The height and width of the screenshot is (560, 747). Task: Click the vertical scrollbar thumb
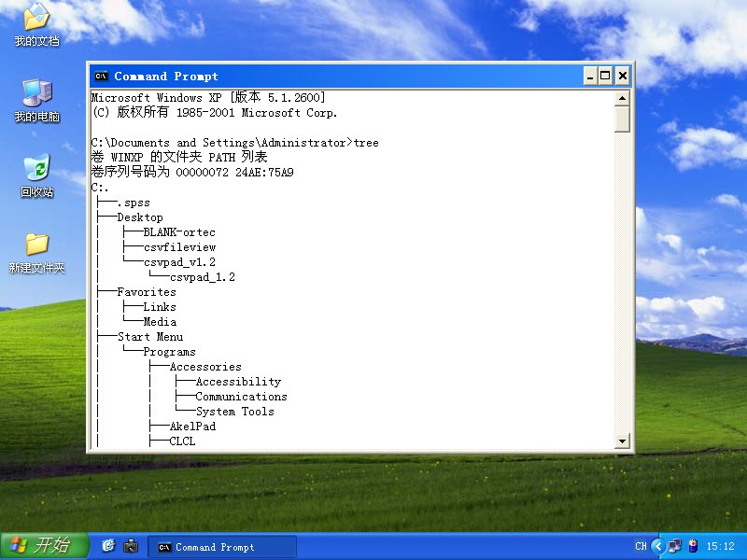point(622,119)
